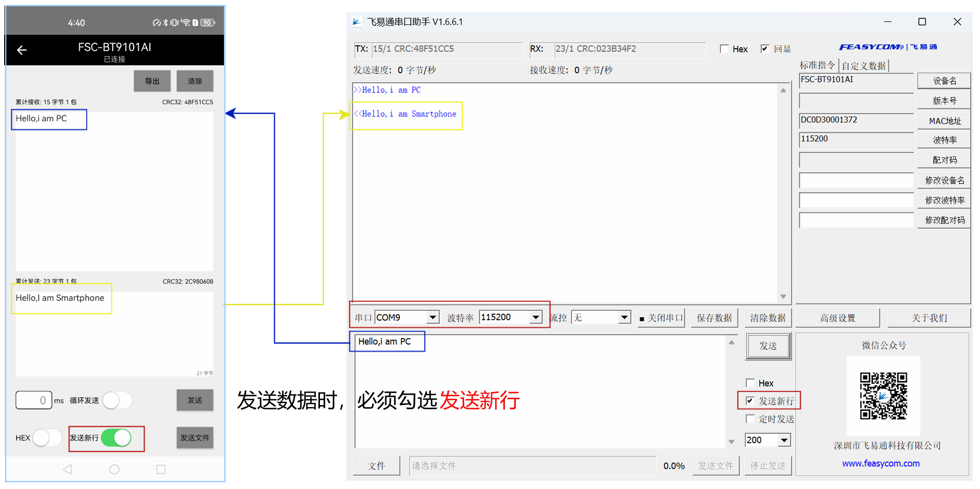
Task: Open the 流控 flow control dropdown
Action: point(624,317)
